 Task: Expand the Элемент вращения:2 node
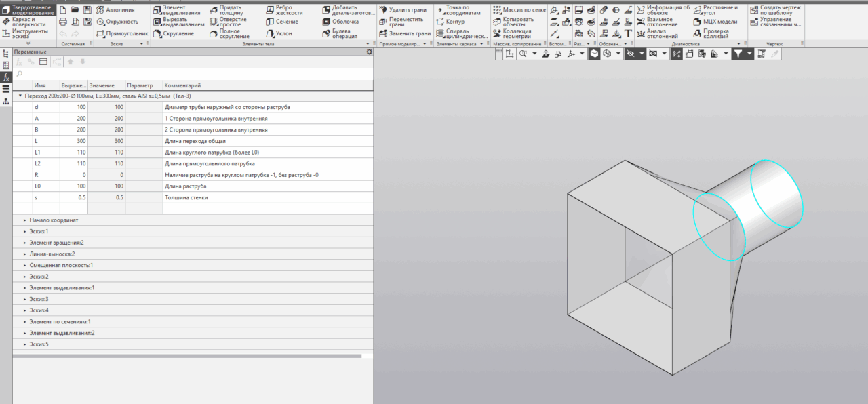25,243
